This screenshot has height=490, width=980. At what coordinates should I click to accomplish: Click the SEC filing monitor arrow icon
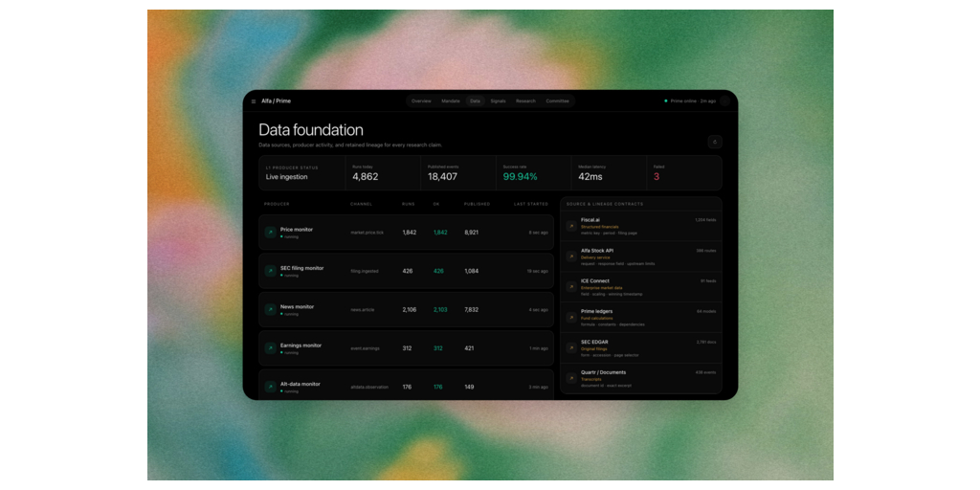coord(271,271)
